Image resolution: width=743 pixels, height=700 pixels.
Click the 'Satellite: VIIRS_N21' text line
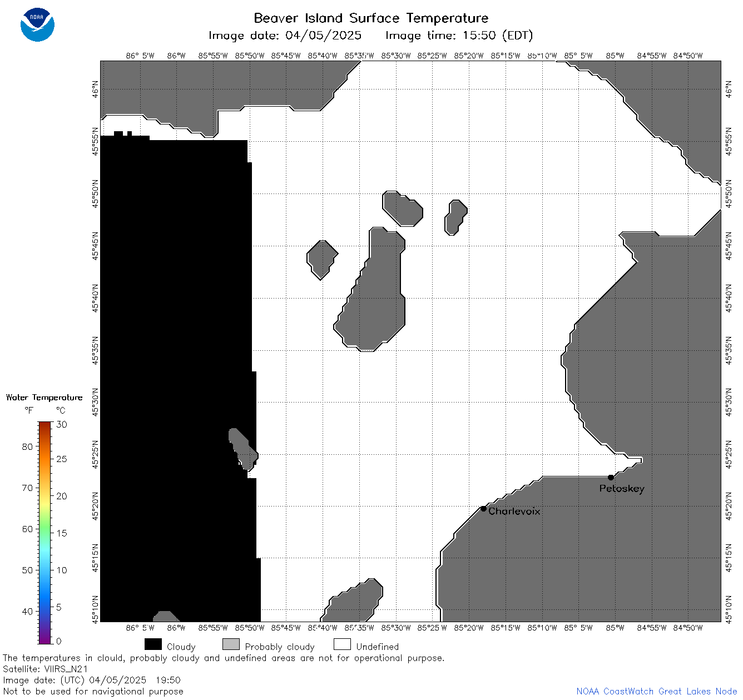tap(46, 669)
